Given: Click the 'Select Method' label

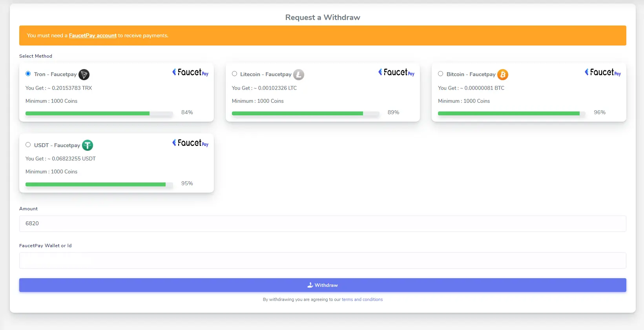Looking at the screenshot, I should pyautogui.click(x=36, y=56).
